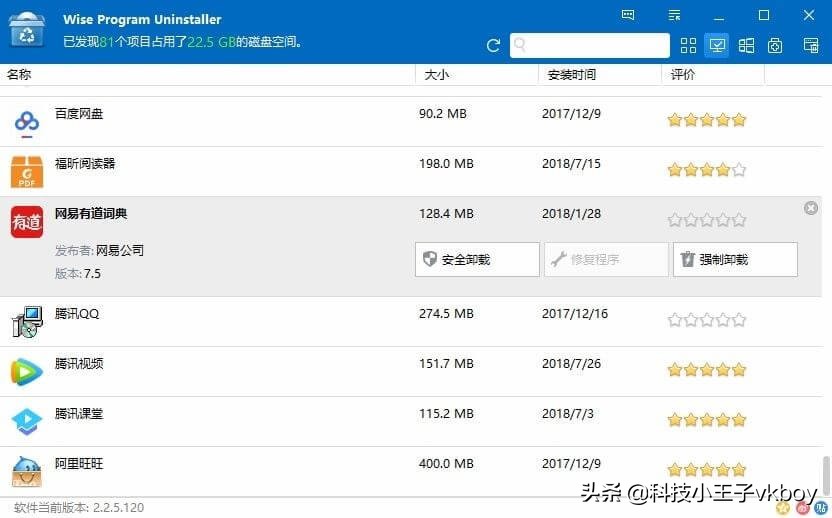Click the 发布者: 网易公司 publisher text
Image resolution: width=832 pixels, height=518 pixels.
(99, 251)
